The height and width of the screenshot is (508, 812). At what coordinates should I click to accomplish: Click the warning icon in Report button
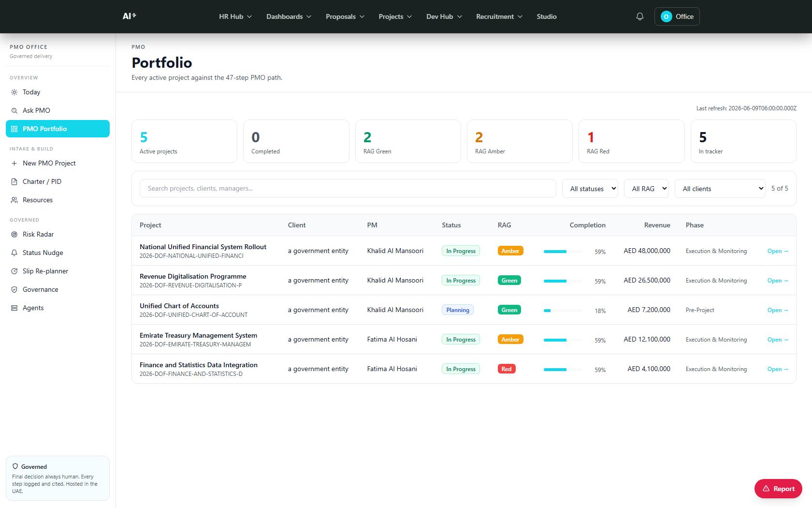(x=766, y=489)
